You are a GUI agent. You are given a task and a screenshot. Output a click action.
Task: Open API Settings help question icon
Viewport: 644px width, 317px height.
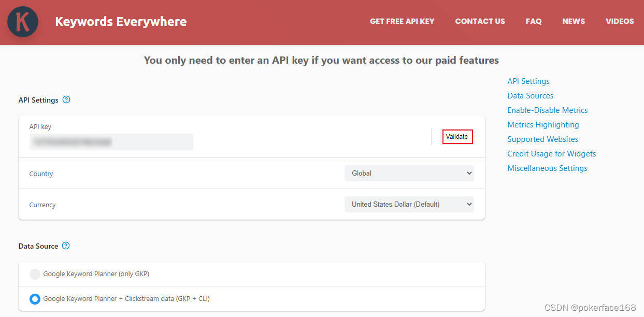coord(66,99)
